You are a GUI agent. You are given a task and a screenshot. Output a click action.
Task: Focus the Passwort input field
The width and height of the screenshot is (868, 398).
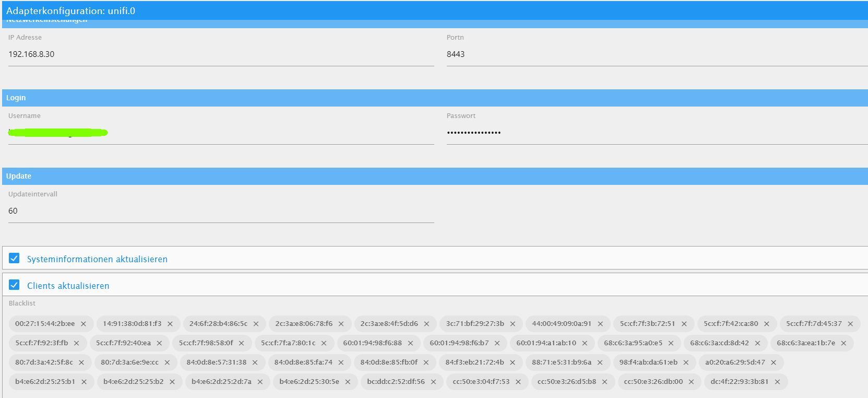coord(657,133)
